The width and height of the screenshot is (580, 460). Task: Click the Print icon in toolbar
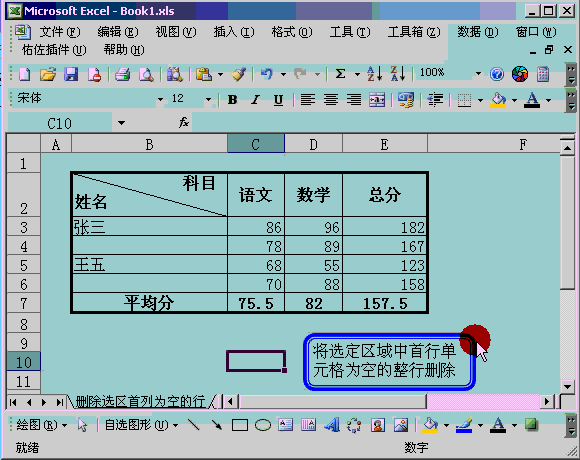[122, 74]
